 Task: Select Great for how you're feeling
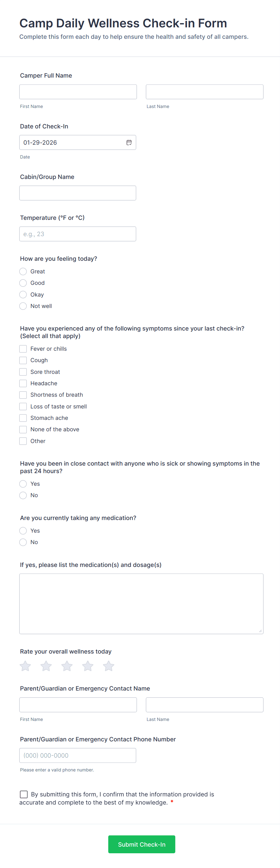tap(23, 271)
